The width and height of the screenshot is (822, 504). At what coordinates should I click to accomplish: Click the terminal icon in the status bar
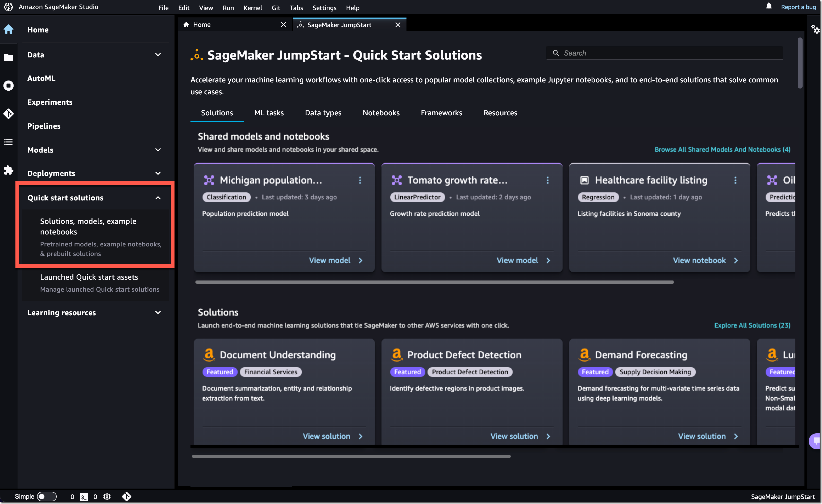coord(84,496)
